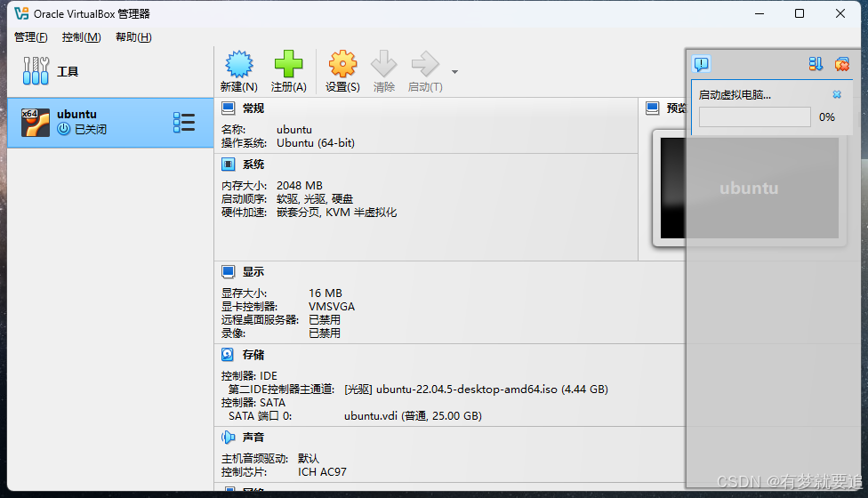Open the 系统 section heading link
868x498 pixels.
(253, 165)
